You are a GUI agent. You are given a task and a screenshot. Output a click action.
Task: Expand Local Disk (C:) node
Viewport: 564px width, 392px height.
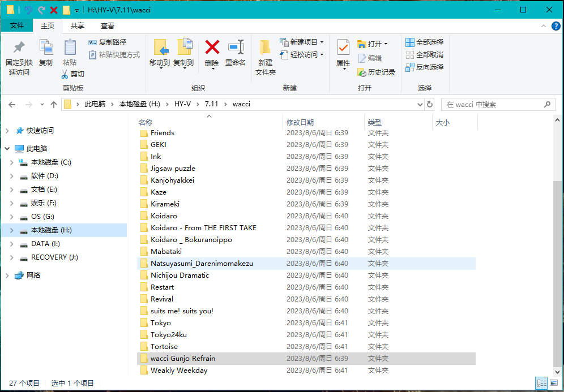12,162
